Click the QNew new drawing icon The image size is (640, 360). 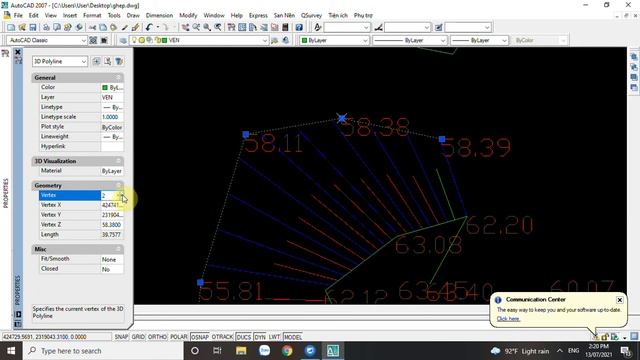[x=11, y=27]
